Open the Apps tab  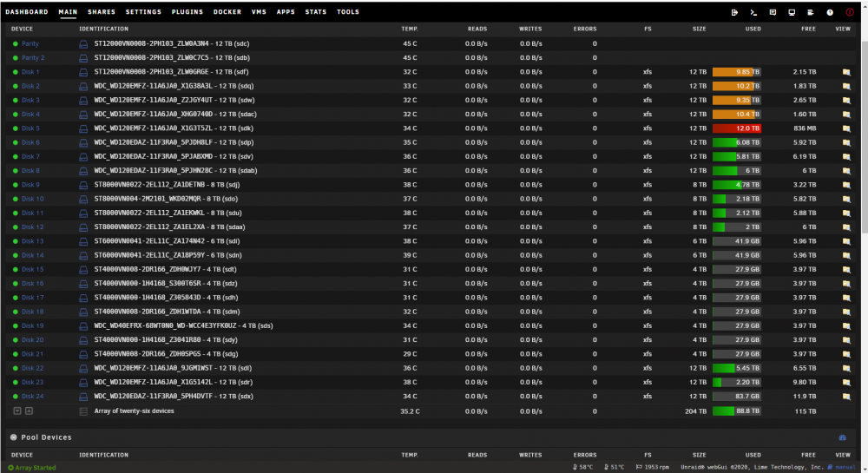coord(286,12)
